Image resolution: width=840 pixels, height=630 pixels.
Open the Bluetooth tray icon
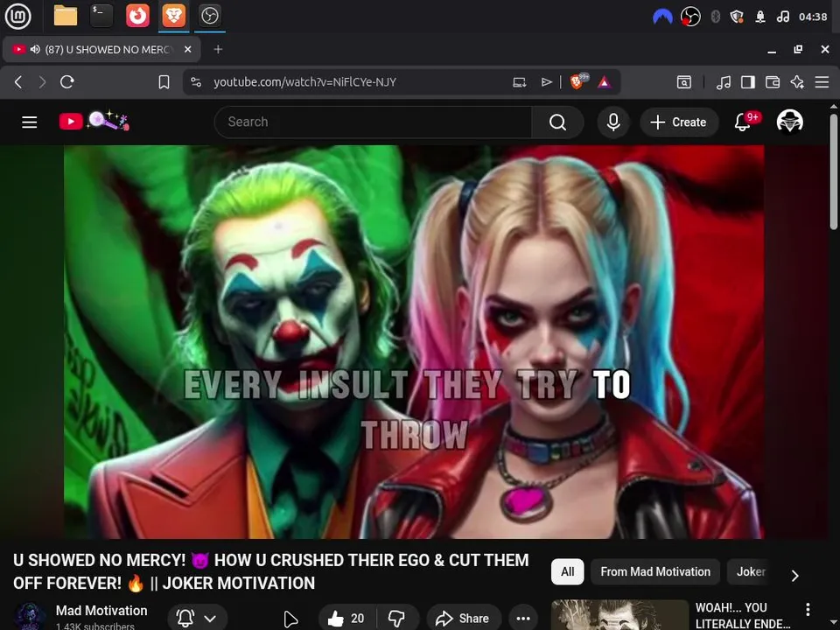pyautogui.click(x=715, y=17)
